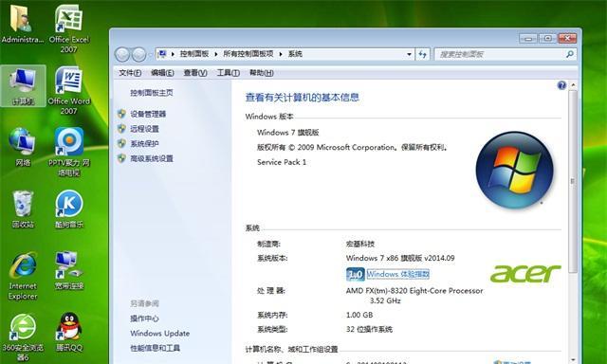Screen dimensions: 607x364
Task: Click the 1.00 GB memory value
Action: (359, 315)
